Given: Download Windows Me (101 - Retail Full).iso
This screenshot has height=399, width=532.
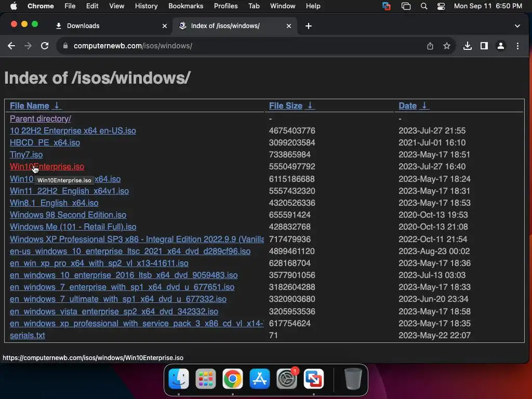Looking at the screenshot, I should point(73,227).
